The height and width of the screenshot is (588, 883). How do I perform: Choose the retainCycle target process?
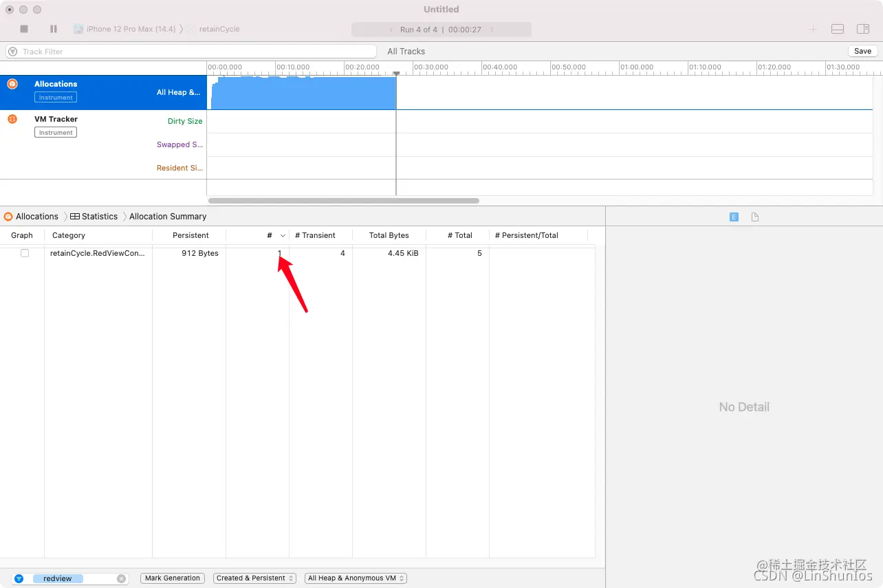coord(213,29)
